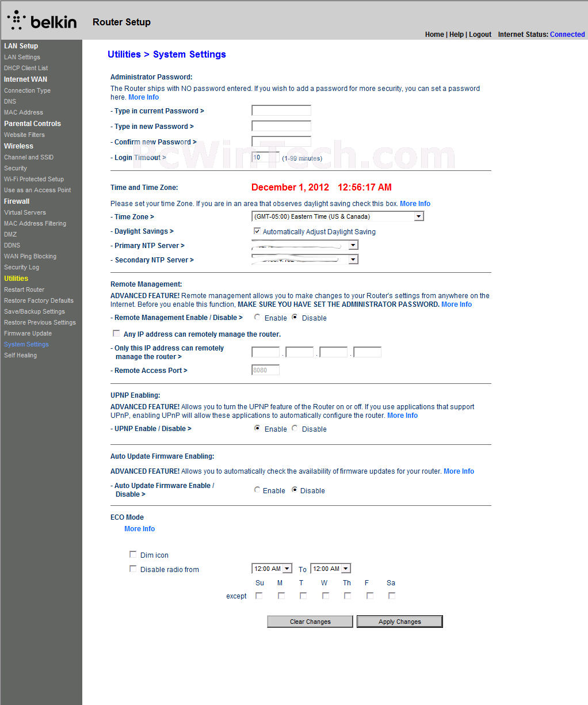Viewport: 588px width, 705px height.
Task: Go to Home link in header
Action: coord(434,35)
